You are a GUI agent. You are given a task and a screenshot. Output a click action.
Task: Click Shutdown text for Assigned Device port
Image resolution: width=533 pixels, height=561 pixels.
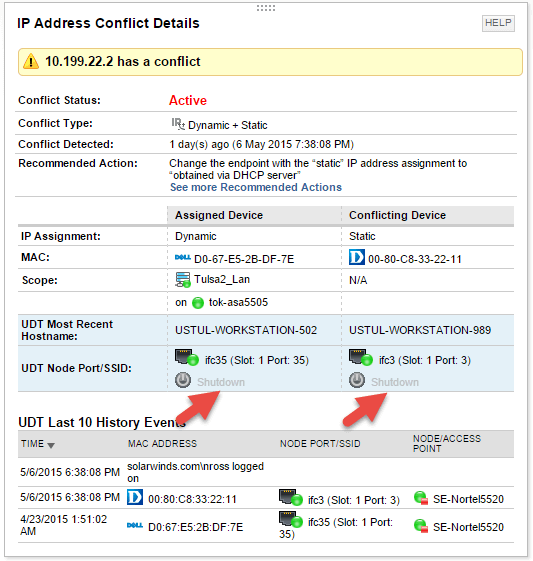point(221,382)
